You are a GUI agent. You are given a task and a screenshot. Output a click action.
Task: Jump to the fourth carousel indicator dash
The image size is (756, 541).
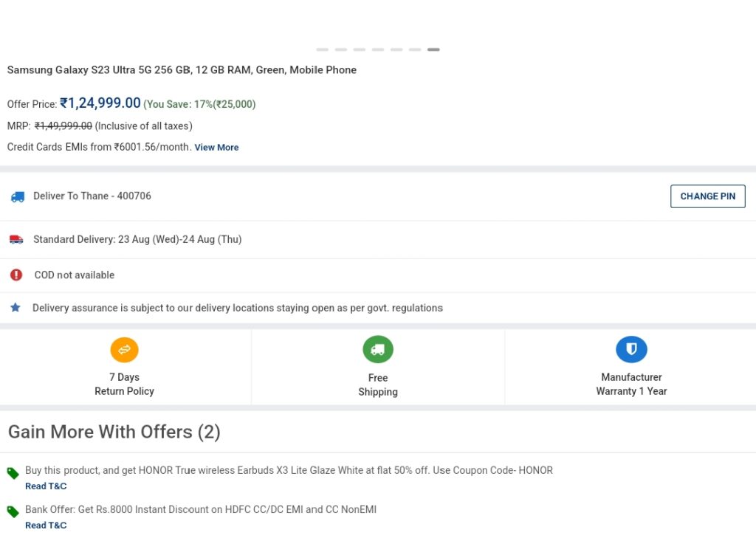pyautogui.click(x=378, y=49)
